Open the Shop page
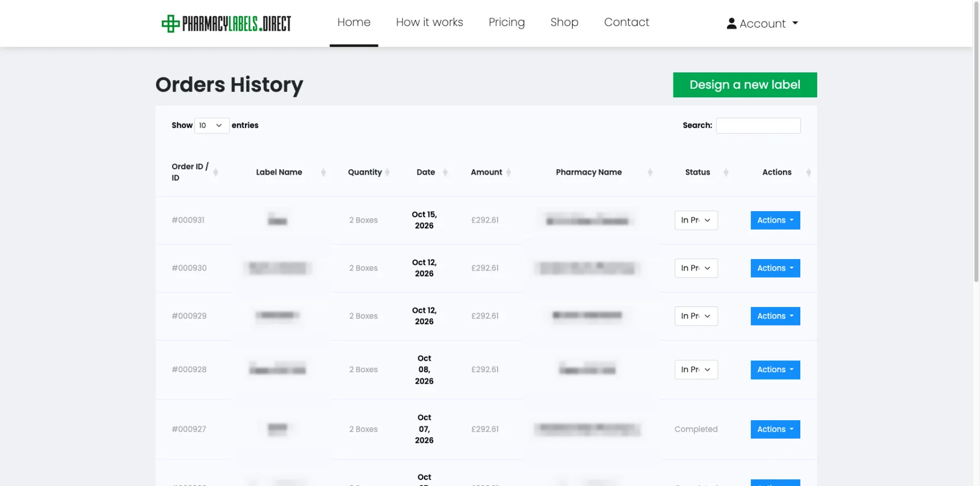Screen dimensions: 980x486 pyautogui.click(x=565, y=22)
